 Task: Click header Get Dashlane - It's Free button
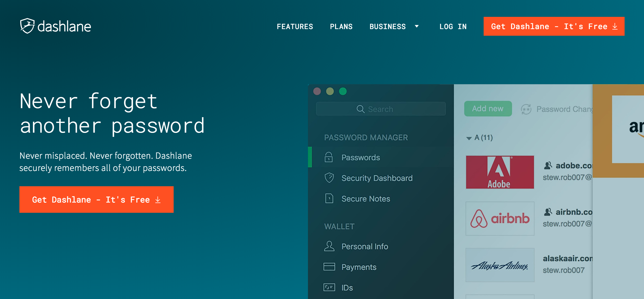coord(554,26)
